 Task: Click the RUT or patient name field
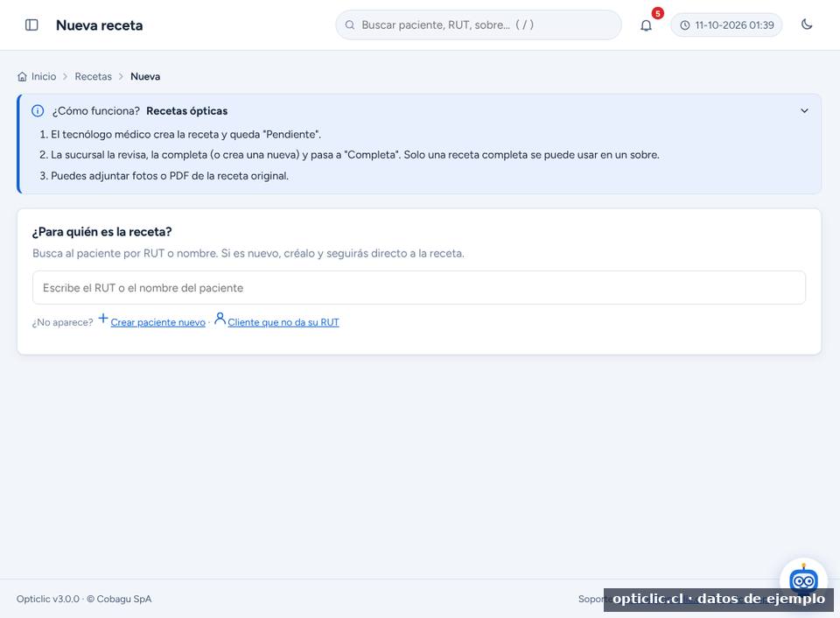pos(419,288)
